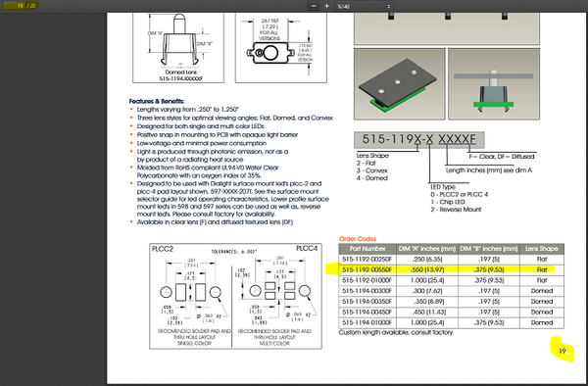Screen dimensions: 588x386
Task: Click the Order Codes heading
Action: click(358, 239)
